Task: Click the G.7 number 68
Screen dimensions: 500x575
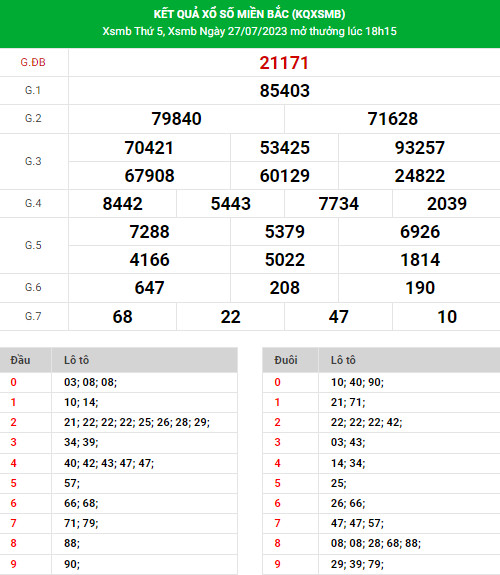Action: [123, 317]
